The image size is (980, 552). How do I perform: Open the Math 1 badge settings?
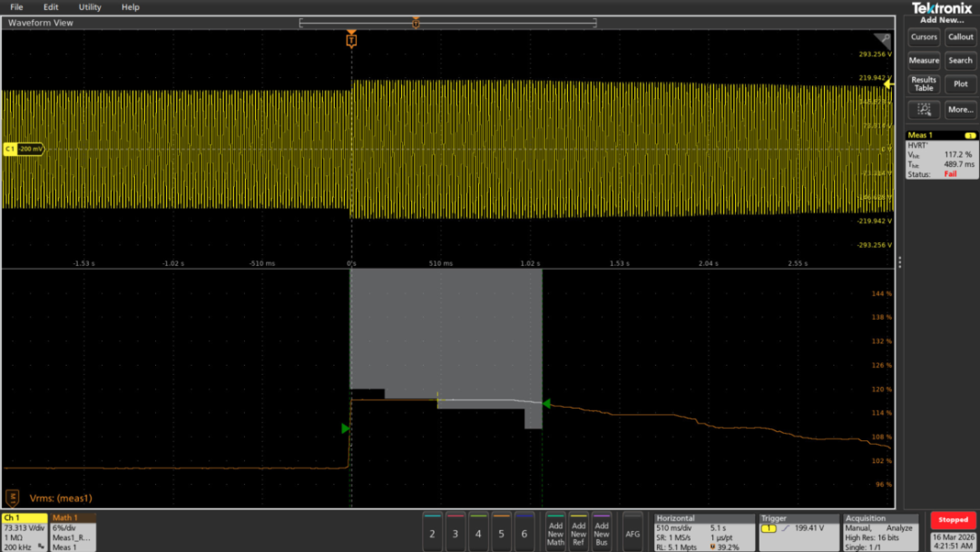click(73, 532)
